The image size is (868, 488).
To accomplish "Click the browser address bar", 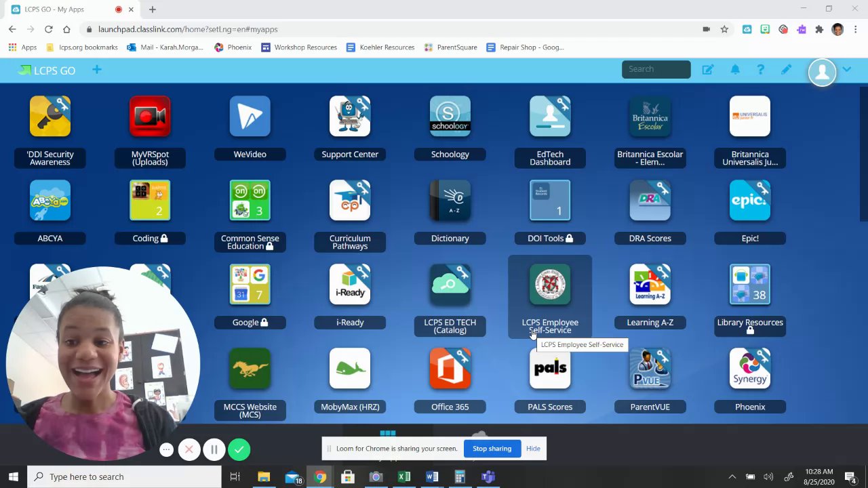I will [x=393, y=29].
